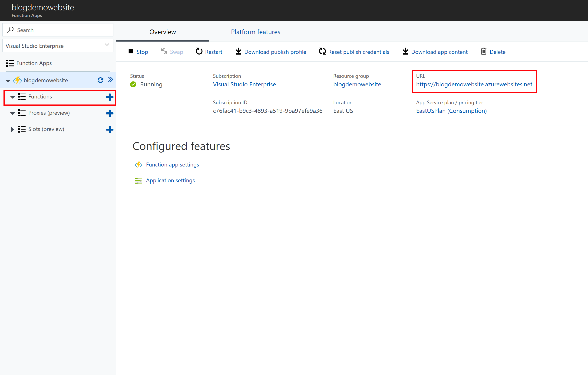This screenshot has height=375, width=588.
Task: Click the lightning bolt icon beside blogdemowebsite
Action: pyautogui.click(x=17, y=80)
